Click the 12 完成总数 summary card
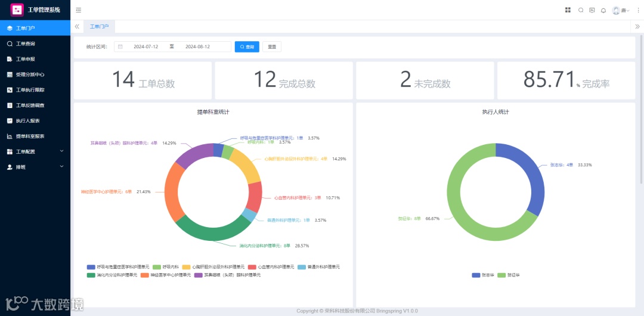This screenshot has width=644, height=316. click(x=284, y=80)
